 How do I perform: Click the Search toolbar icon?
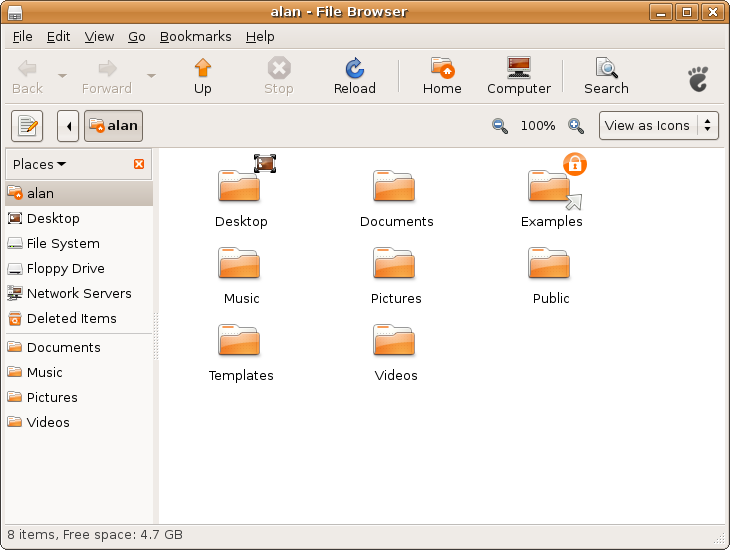pos(607,68)
